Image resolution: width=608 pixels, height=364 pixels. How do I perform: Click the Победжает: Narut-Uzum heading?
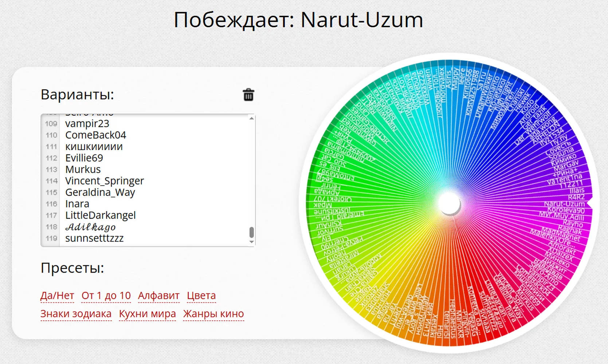coord(298,20)
